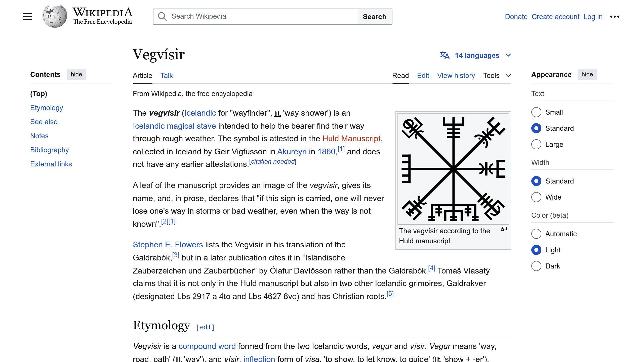Click the Edit link next to Etymology

[205, 327]
